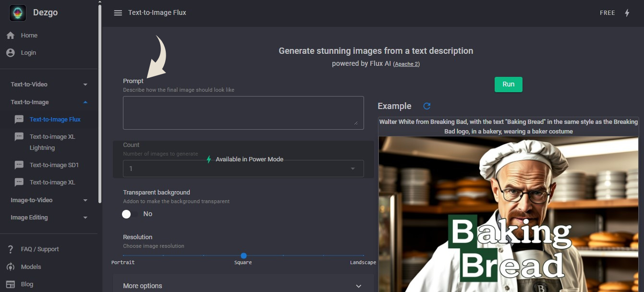
Task: Open the hamburger menu icon
Action: point(118,13)
